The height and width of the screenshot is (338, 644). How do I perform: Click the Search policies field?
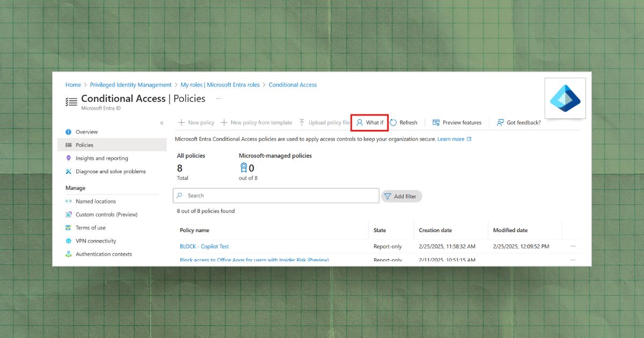pos(276,196)
